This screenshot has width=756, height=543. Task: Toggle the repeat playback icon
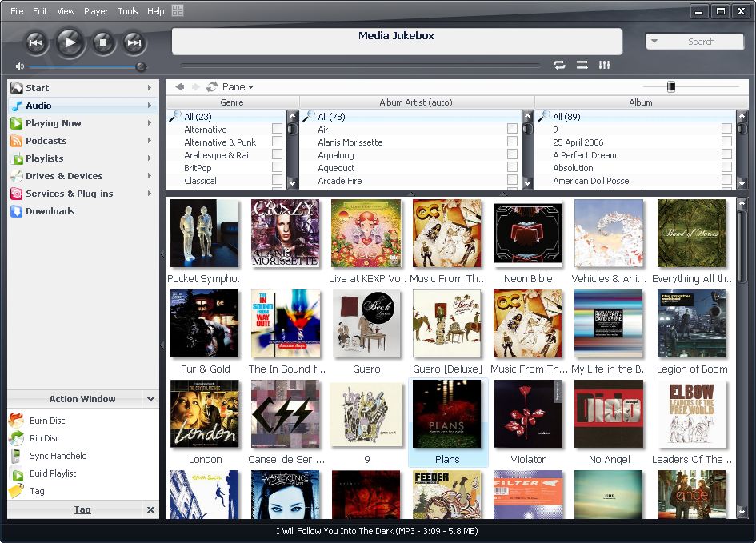(559, 65)
